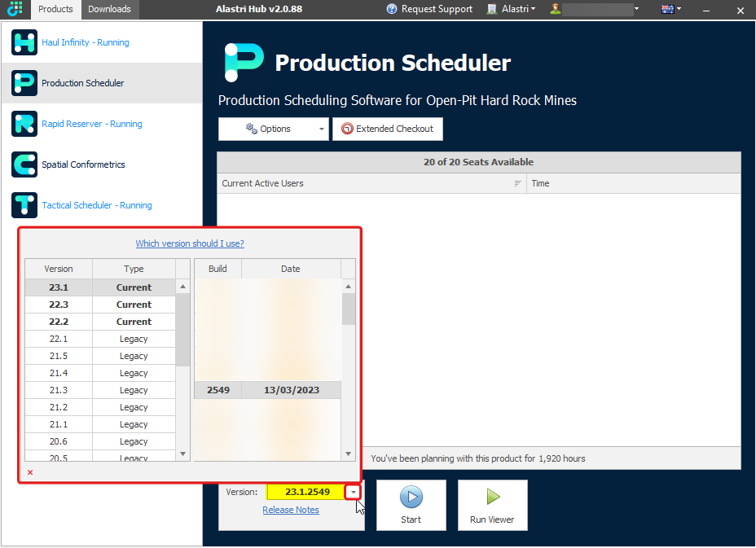756x548 pixels.
Task: Click the Alastri Hub logo icon
Action: point(15,8)
